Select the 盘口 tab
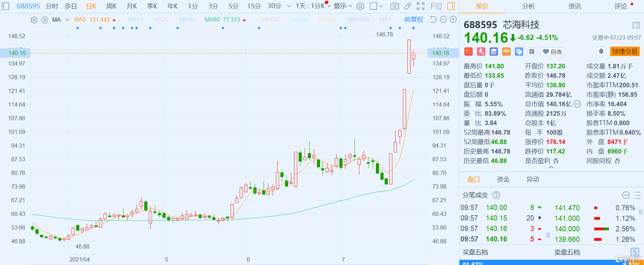The width and height of the screenshot is (644, 265). coord(474,179)
